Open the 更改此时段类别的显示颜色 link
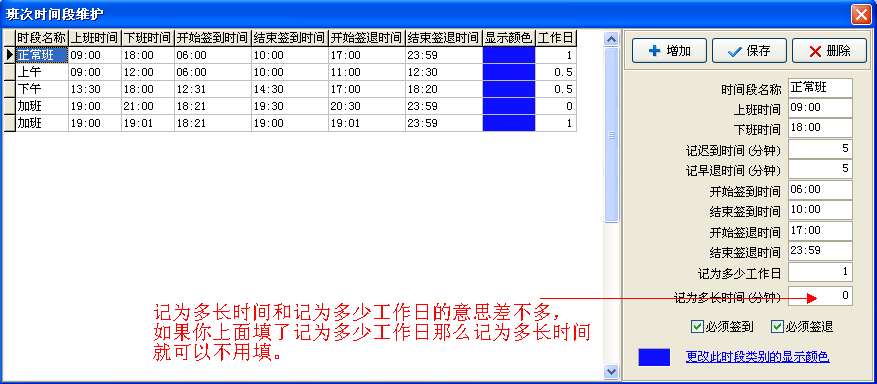Viewport: 877px width, 384px height. click(x=757, y=357)
